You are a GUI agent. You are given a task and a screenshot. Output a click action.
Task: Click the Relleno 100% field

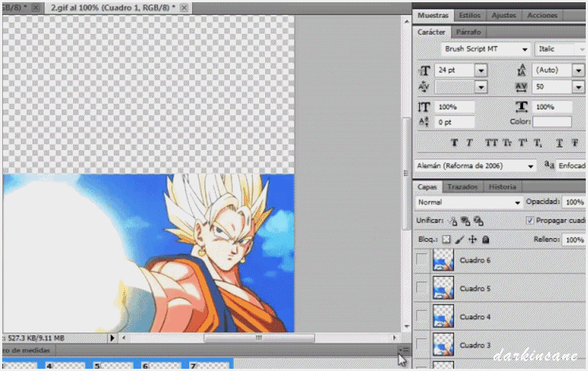tap(574, 239)
